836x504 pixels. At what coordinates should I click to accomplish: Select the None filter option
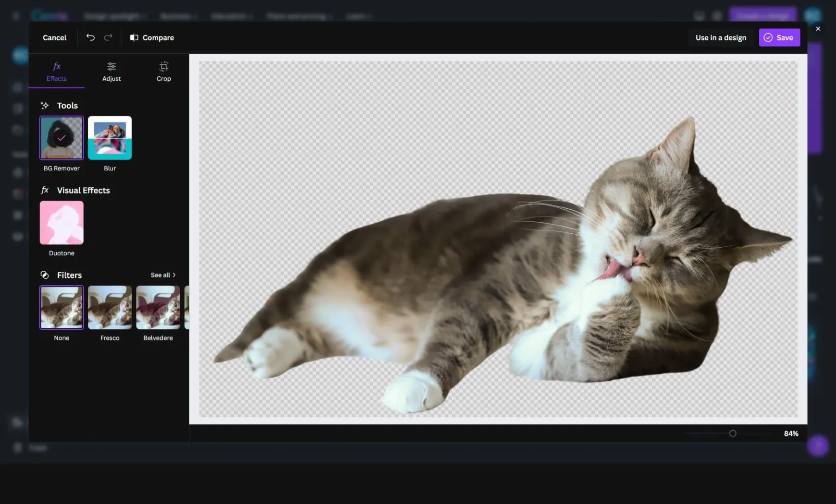click(61, 307)
